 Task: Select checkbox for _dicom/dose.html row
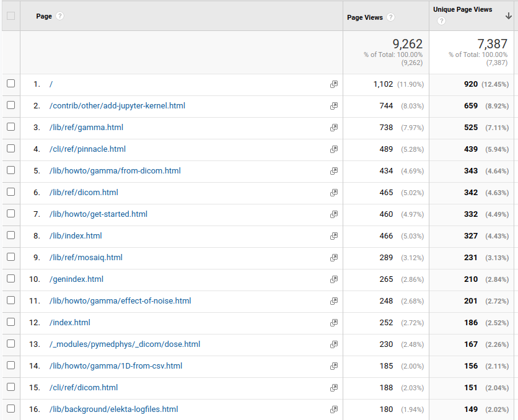[11, 343]
